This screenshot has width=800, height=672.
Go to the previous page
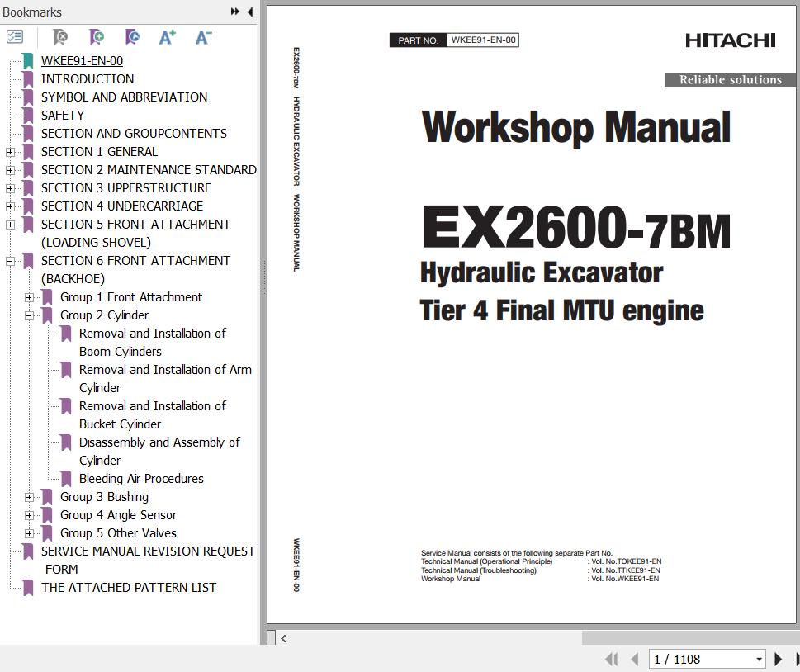pyautogui.click(x=635, y=660)
